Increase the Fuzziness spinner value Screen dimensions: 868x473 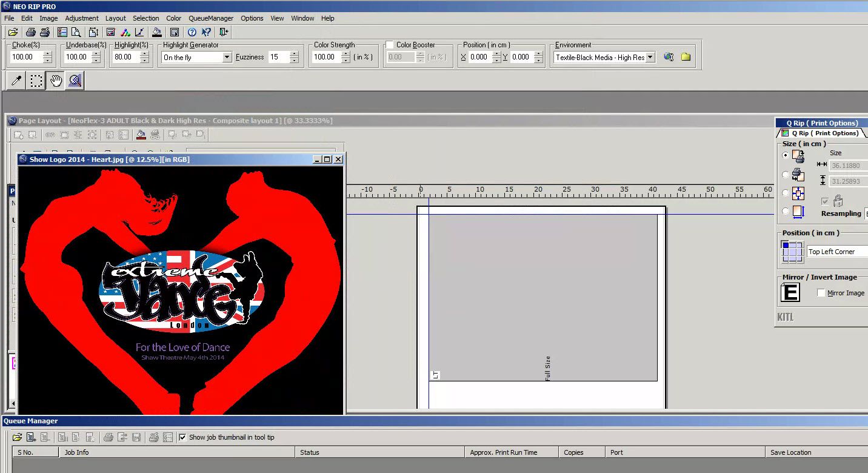[x=294, y=54]
